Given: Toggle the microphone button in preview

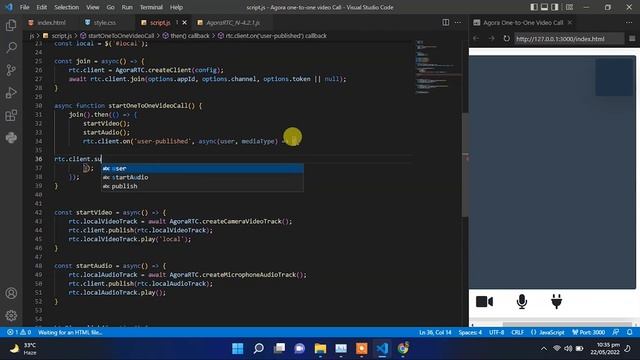Looking at the screenshot, I should click(522, 302).
